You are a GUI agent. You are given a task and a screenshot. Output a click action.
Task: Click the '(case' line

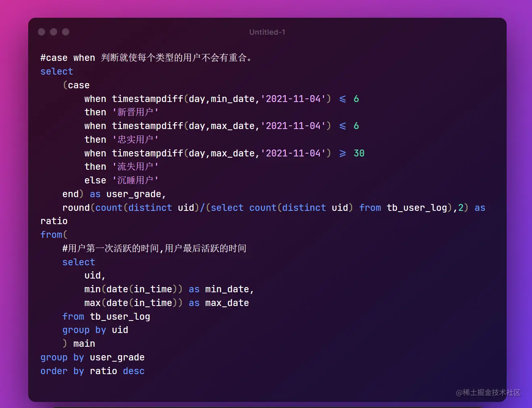click(x=76, y=85)
